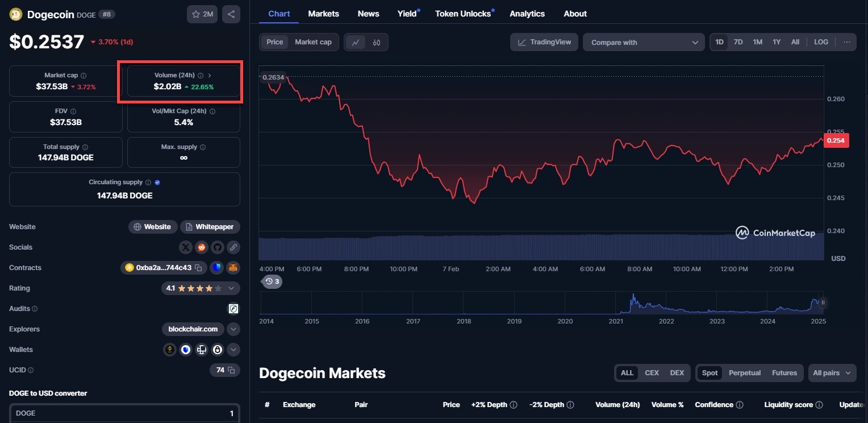Add Dogecoin to watchlist via star button
Screen dimensions: 868x423
coord(202,14)
